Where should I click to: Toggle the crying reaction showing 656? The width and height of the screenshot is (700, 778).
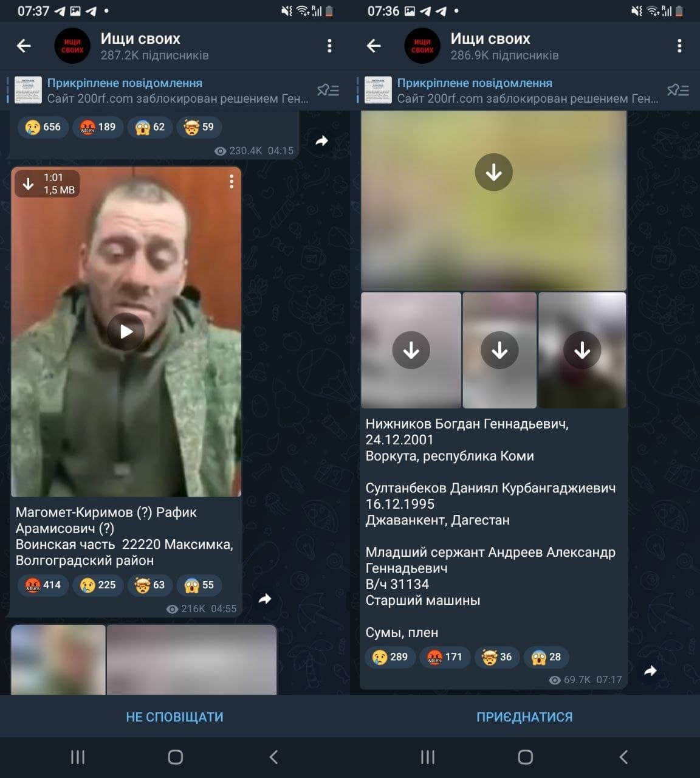43,127
